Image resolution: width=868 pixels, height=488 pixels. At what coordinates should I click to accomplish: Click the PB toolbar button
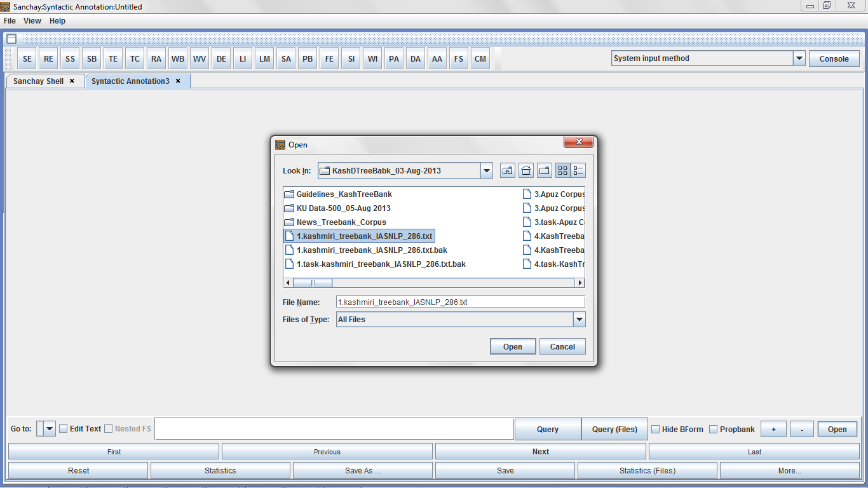(x=308, y=59)
